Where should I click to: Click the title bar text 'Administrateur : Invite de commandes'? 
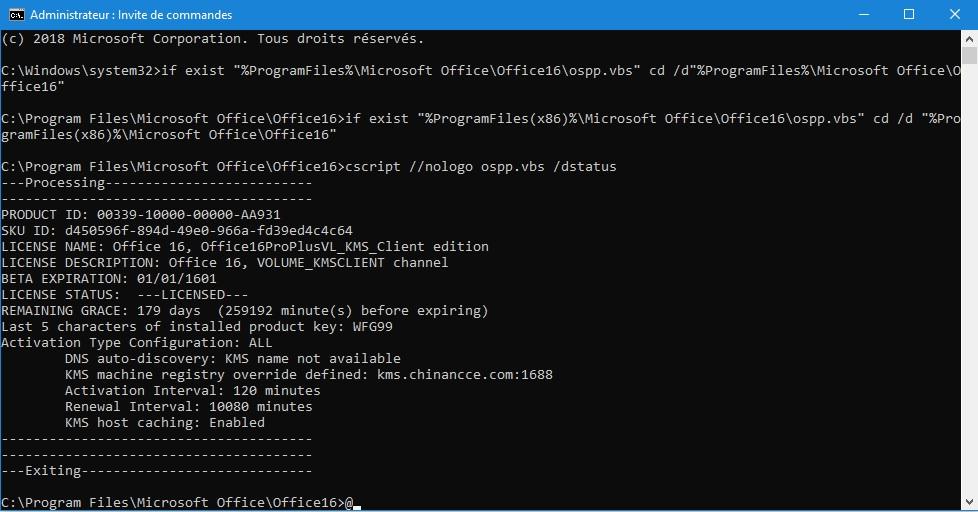click(x=131, y=14)
